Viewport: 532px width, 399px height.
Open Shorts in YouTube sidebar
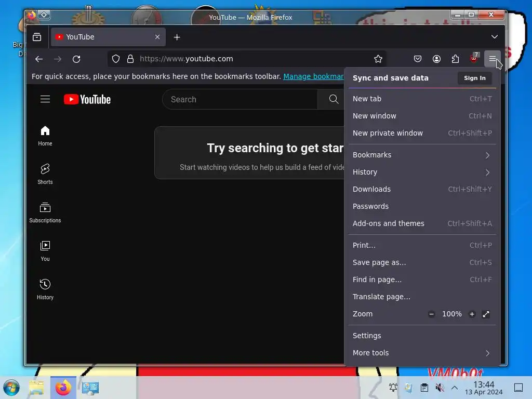click(x=45, y=175)
